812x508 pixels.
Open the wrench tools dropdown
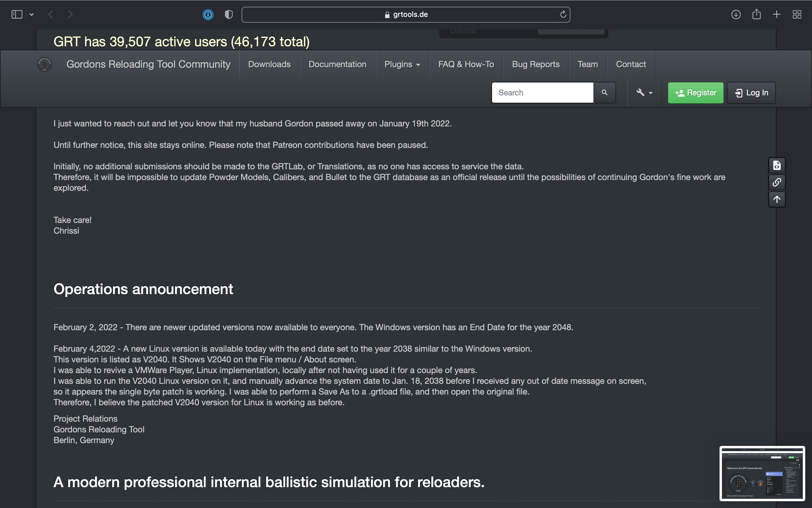point(644,92)
